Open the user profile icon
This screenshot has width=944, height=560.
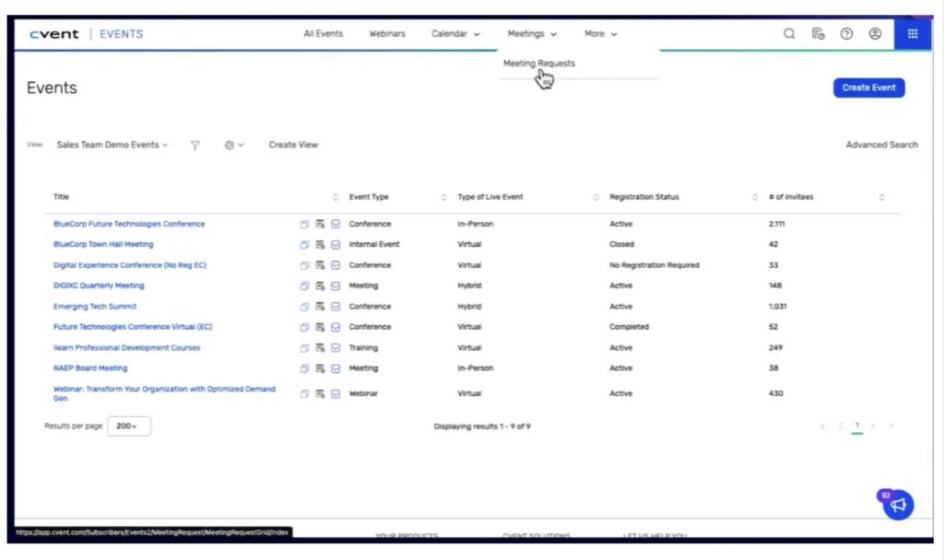tap(875, 34)
